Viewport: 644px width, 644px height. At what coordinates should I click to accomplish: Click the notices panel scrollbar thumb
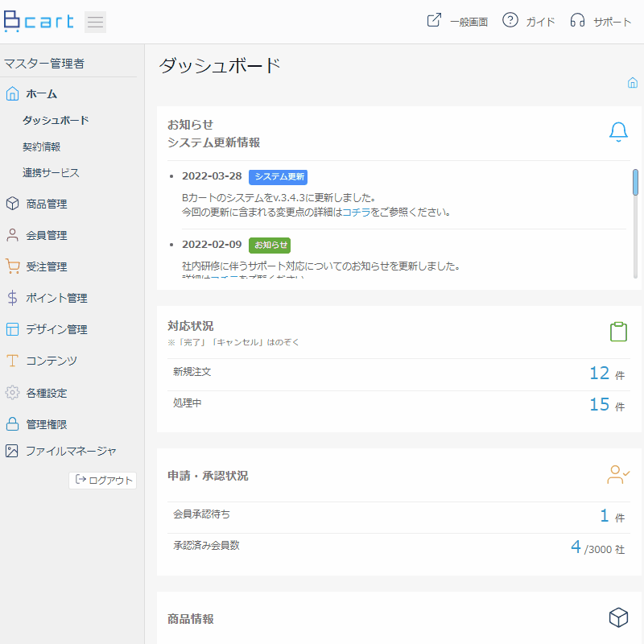635,182
